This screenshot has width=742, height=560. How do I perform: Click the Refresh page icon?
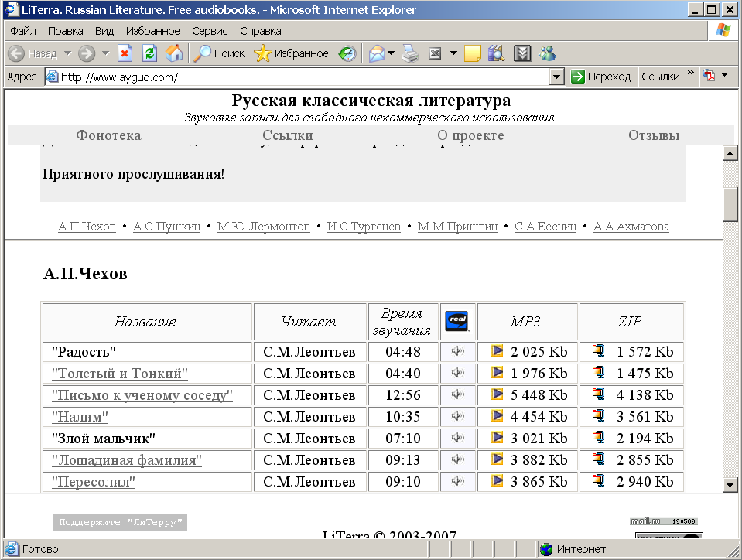point(149,53)
